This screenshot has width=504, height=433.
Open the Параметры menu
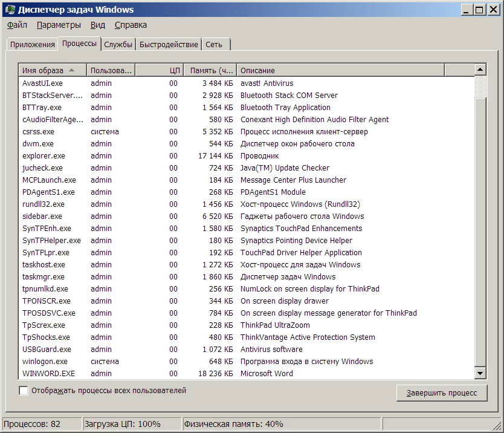58,25
